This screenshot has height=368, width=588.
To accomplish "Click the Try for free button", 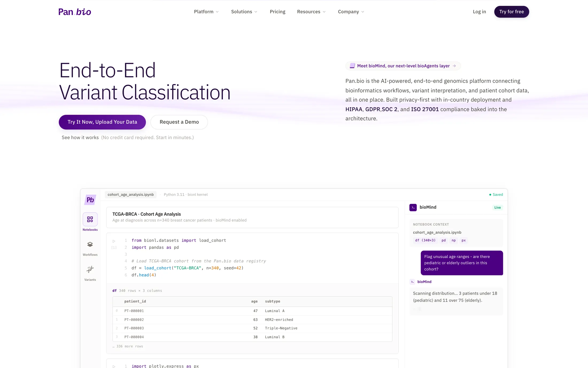I will [512, 12].
